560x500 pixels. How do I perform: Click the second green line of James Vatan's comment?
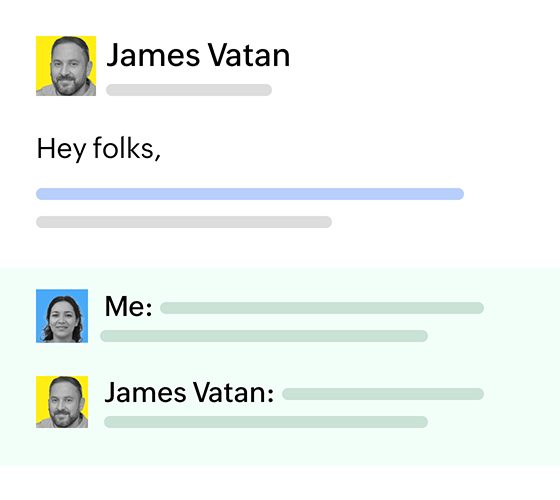coord(266,421)
